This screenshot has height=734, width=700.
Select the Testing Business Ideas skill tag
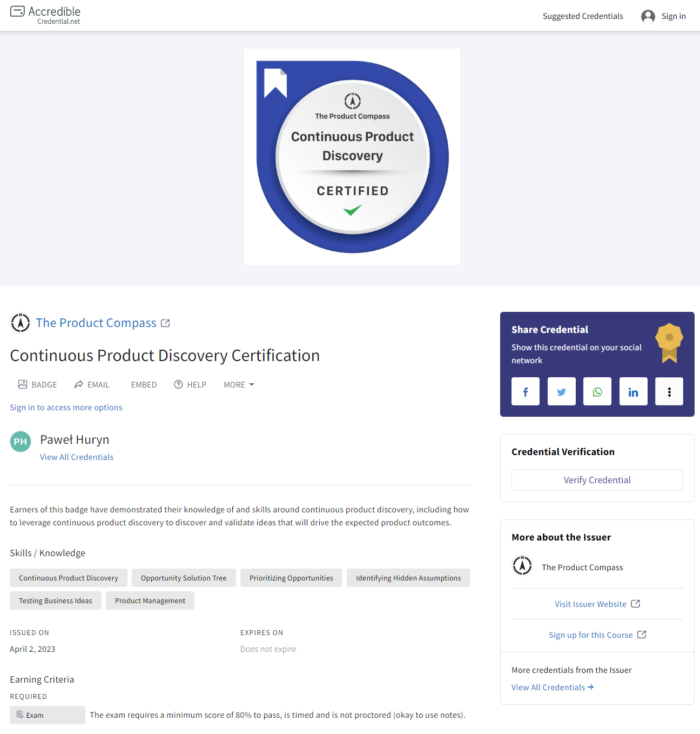coord(56,600)
